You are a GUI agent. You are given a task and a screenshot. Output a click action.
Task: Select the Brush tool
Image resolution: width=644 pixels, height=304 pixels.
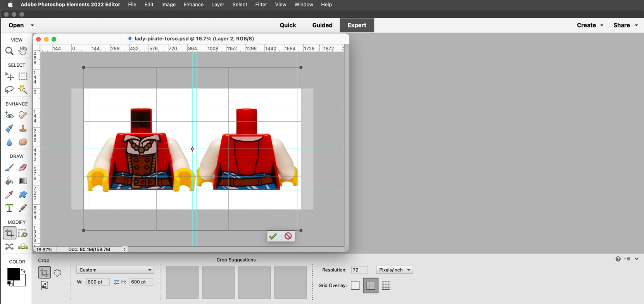point(9,168)
